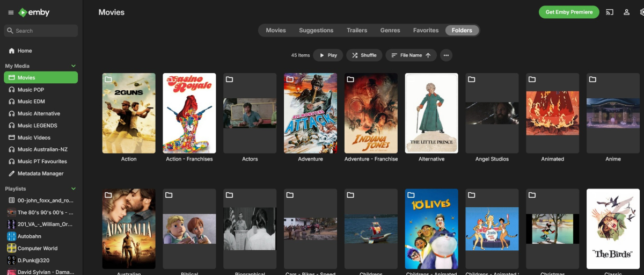This screenshot has height=275, width=644.
Task: Open the Music LEGENDS library
Action: tap(41, 126)
